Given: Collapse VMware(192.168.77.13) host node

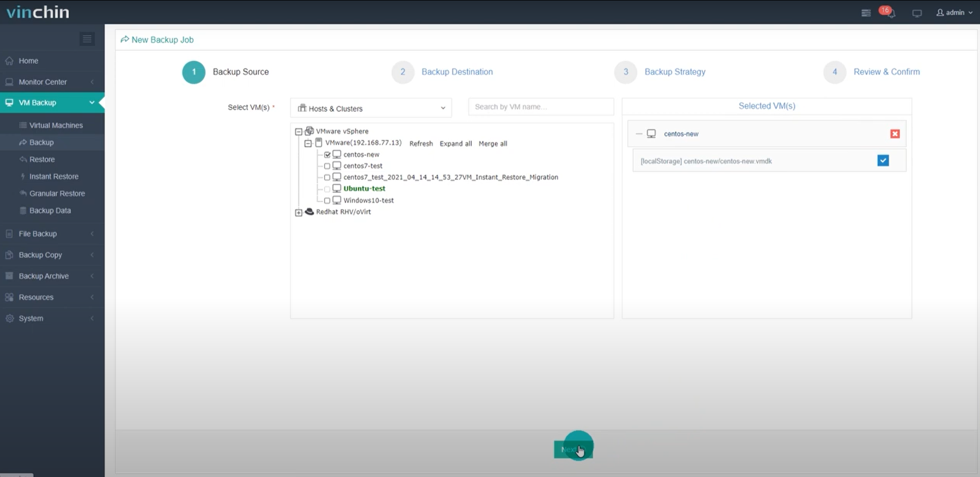Looking at the screenshot, I should 308,144.
